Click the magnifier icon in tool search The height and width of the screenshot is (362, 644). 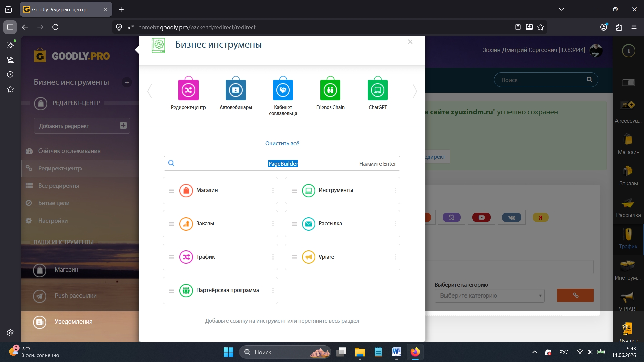171,163
